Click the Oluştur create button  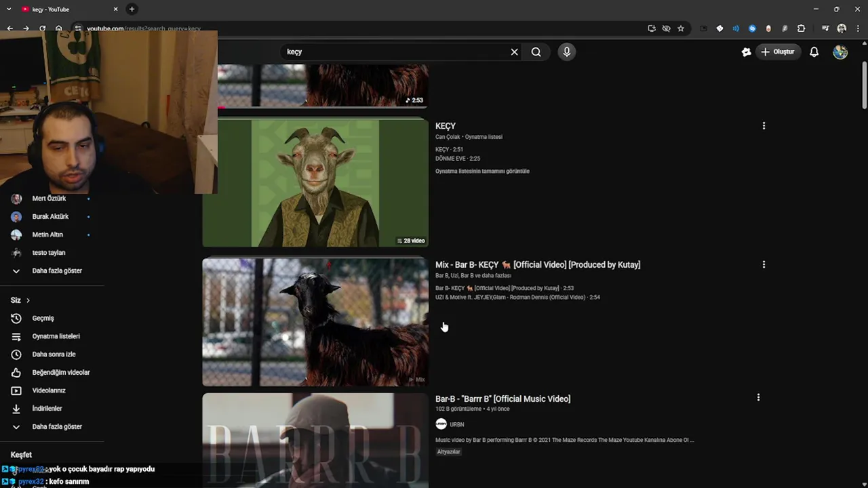point(778,52)
